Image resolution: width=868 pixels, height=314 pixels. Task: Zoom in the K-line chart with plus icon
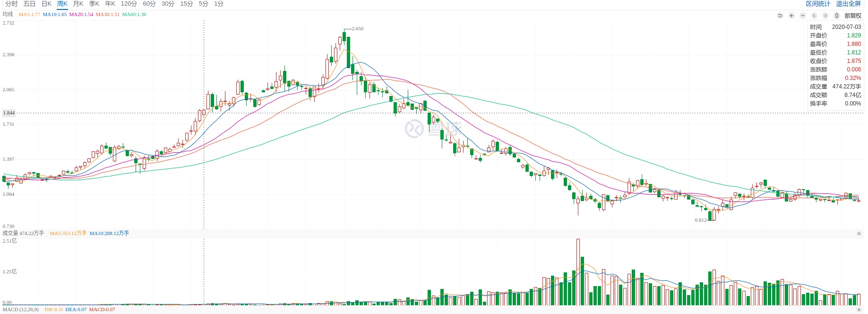point(791,16)
